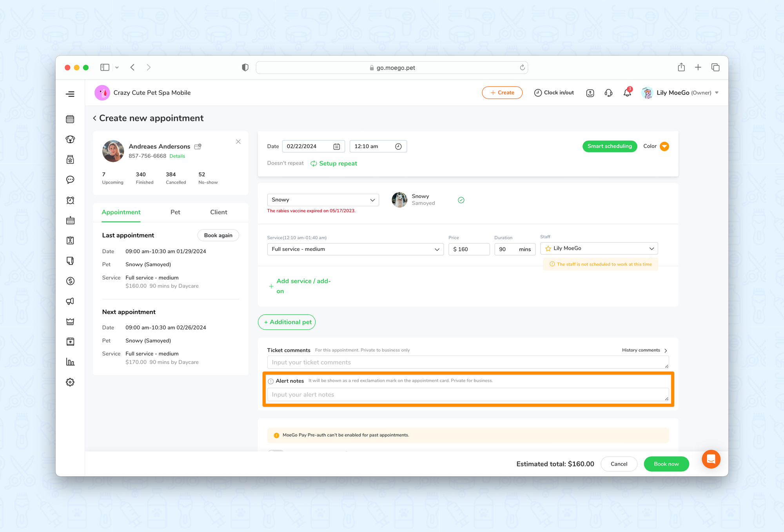
Task: Click the headset support icon
Action: point(608,93)
